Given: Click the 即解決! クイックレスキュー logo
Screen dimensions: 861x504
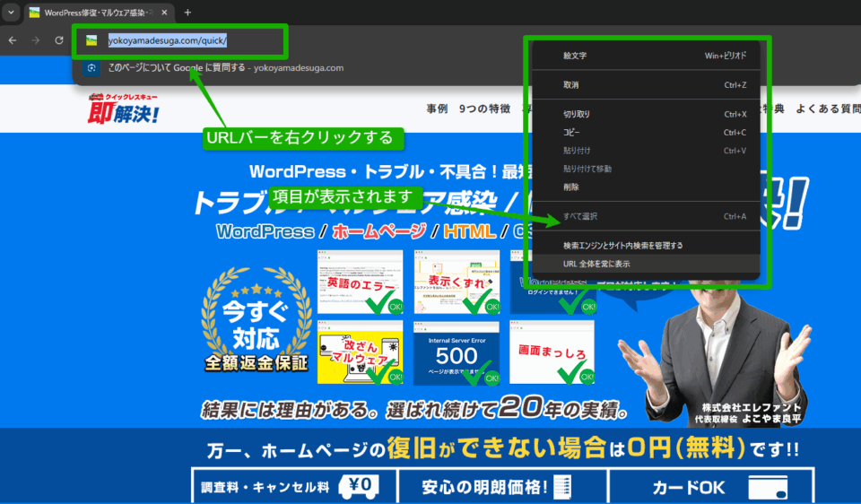Looking at the screenshot, I should point(124,109).
